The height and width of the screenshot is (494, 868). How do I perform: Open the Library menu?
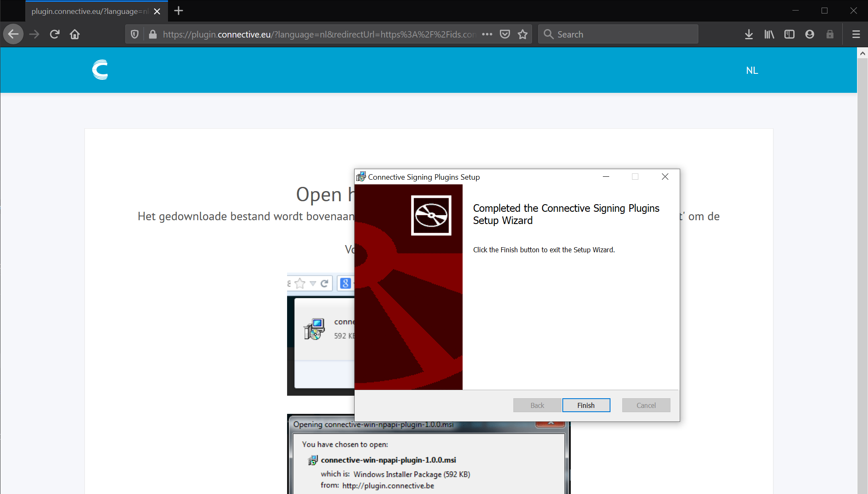(x=769, y=34)
